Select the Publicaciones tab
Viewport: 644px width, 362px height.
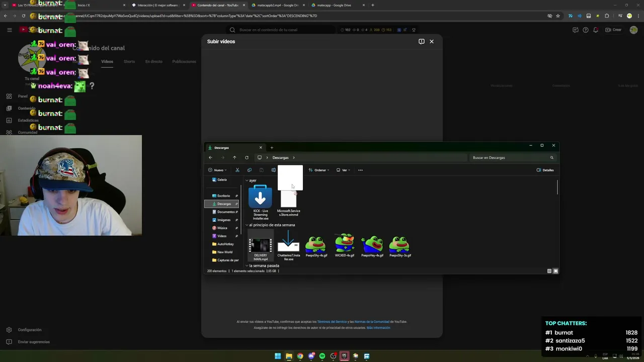184,61
